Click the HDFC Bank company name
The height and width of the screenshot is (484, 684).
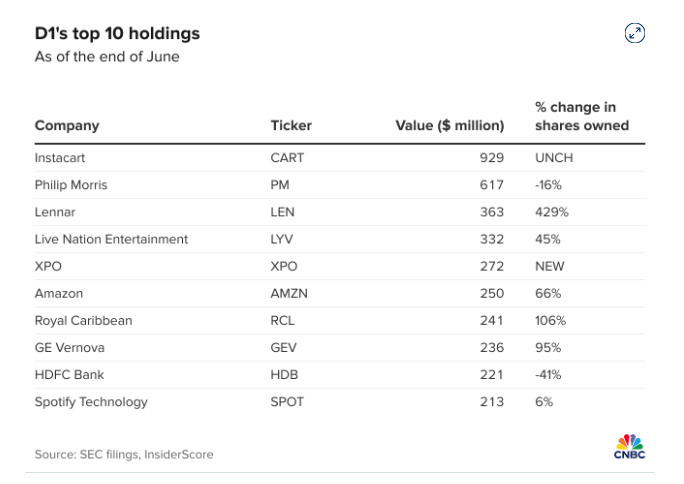(x=69, y=375)
